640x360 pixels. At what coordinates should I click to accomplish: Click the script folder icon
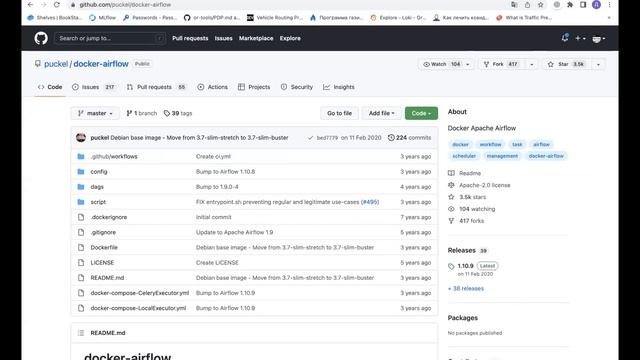click(x=81, y=202)
